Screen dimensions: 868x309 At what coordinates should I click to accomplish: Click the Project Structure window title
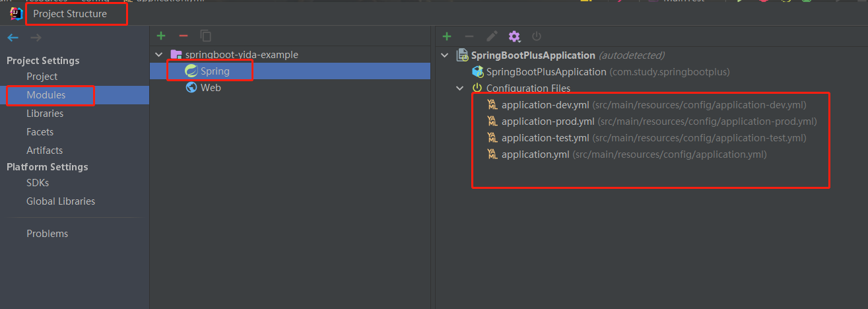pyautogui.click(x=70, y=13)
